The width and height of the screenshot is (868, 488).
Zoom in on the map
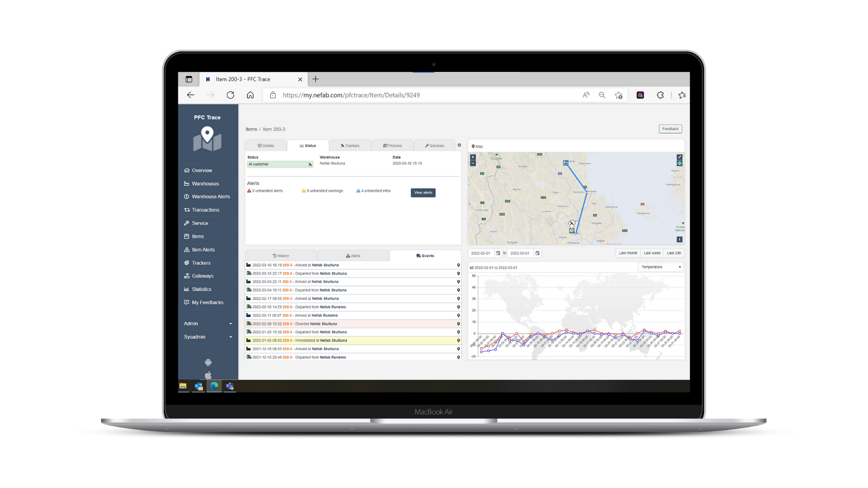point(473,157)
